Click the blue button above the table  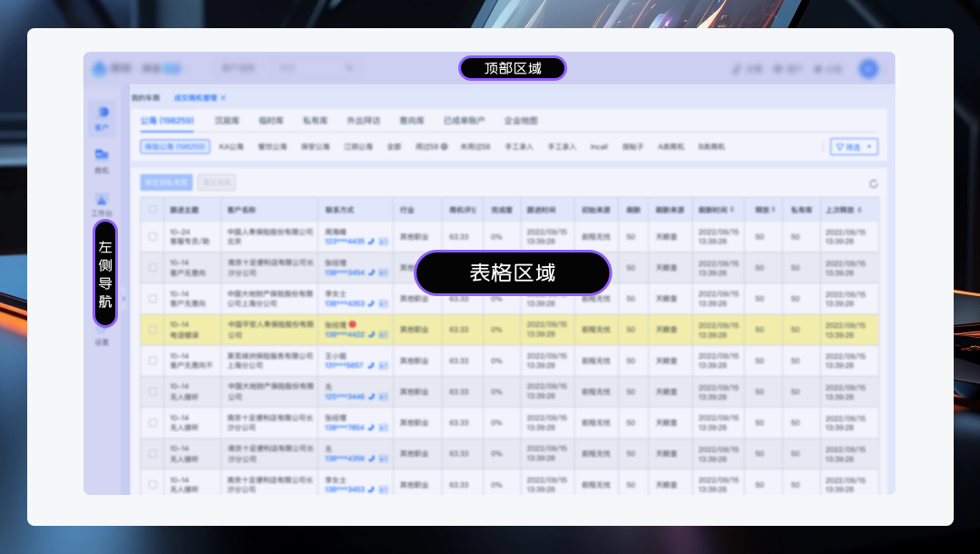click(x=166, y=183)
